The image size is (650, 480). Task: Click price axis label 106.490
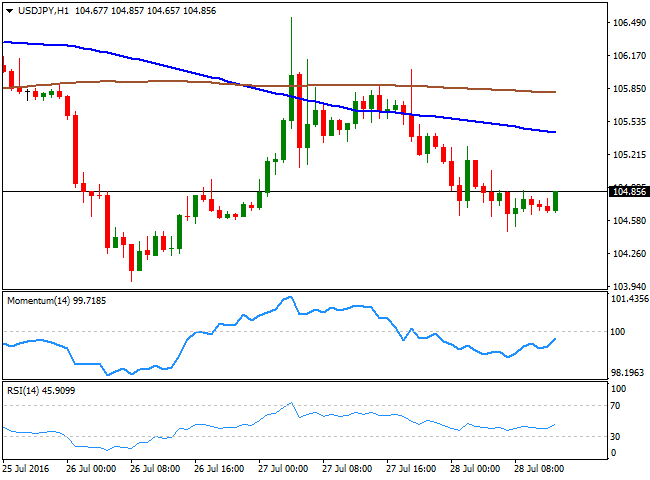[x=629, y=23]
